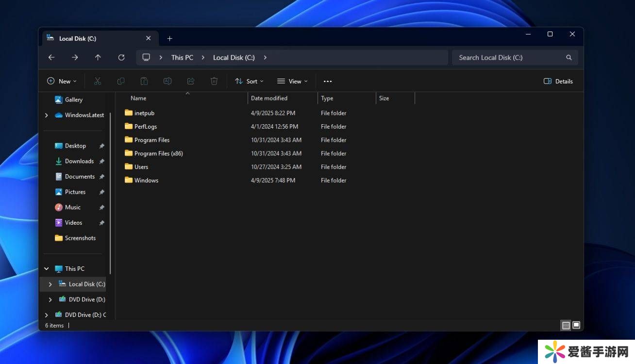635x364 pixels.
Task: Collapse the This PC tree node
Action: 47,268
